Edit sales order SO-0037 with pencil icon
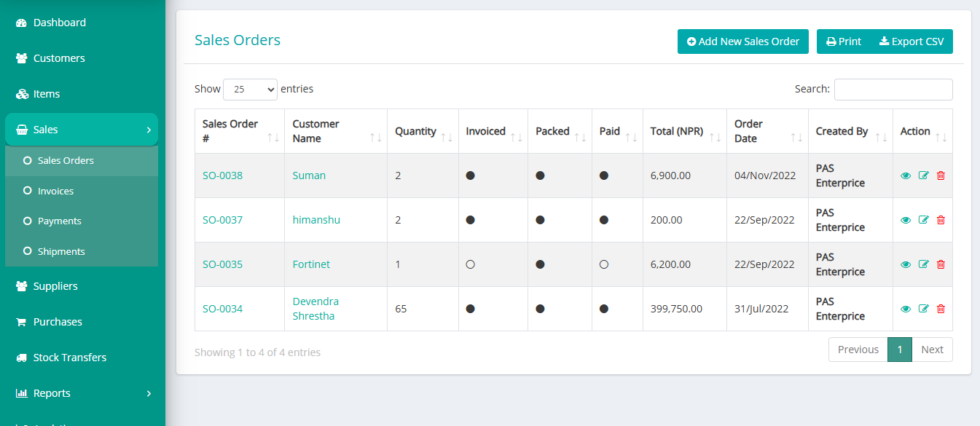This screenshot has width=980, height=426. (x=923, y=219)
